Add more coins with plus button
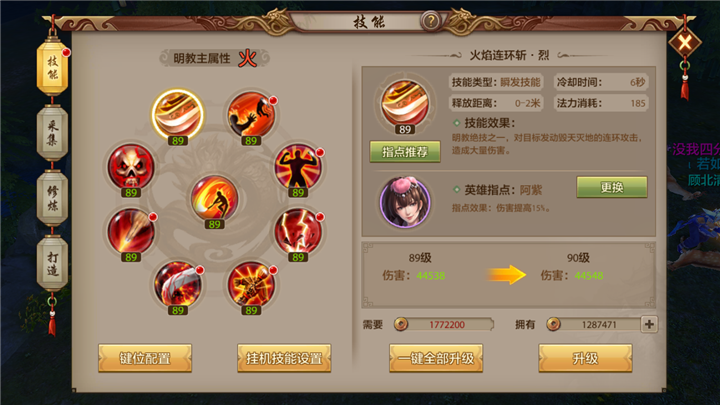Screen dimensions: 720x405 pos(649,324)
